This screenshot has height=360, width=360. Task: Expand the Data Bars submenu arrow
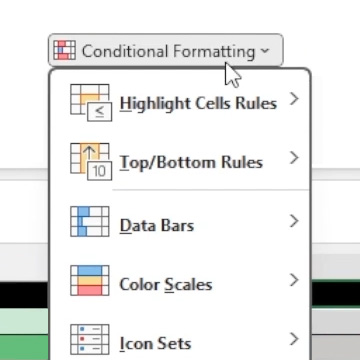tap(294, 221)
